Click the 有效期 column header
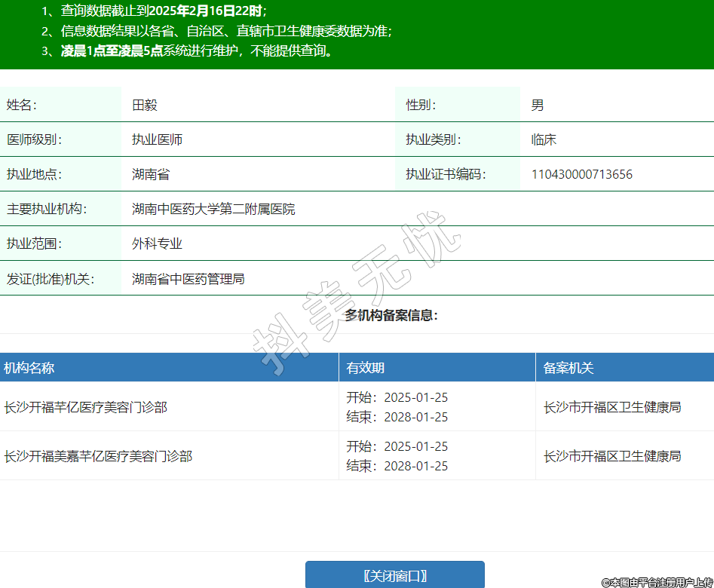This screenshot has width=714, height=588. pos(366,368)
